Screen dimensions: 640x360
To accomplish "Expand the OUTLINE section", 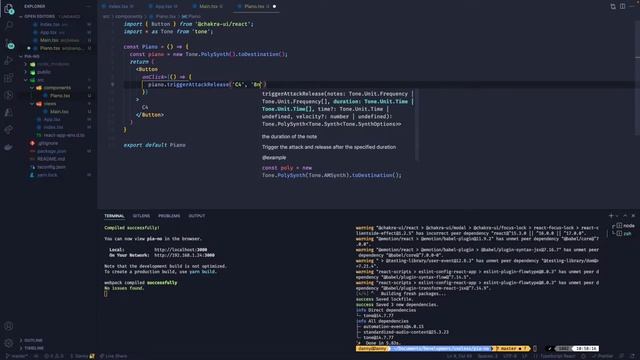I will pos(31,340).
